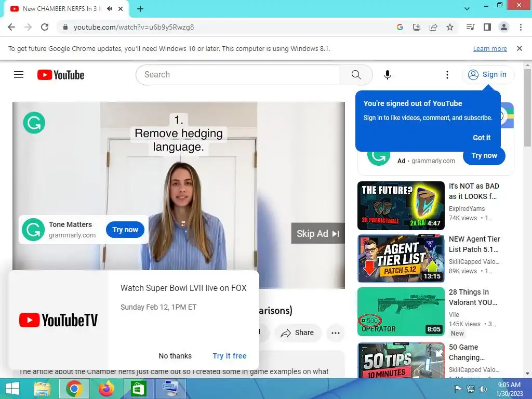The width and height of the screenshot is (532, 399).
Task: Go back to previous page
Action: 11,27
